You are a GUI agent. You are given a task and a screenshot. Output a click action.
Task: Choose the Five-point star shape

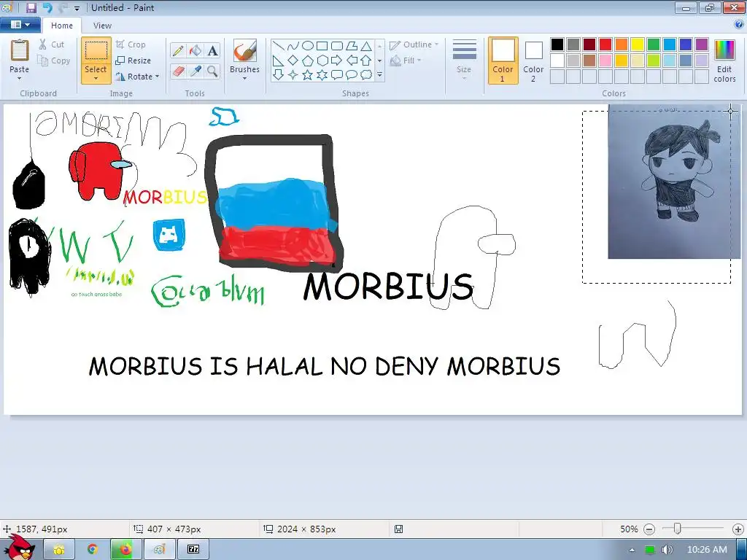click(308, 75)
